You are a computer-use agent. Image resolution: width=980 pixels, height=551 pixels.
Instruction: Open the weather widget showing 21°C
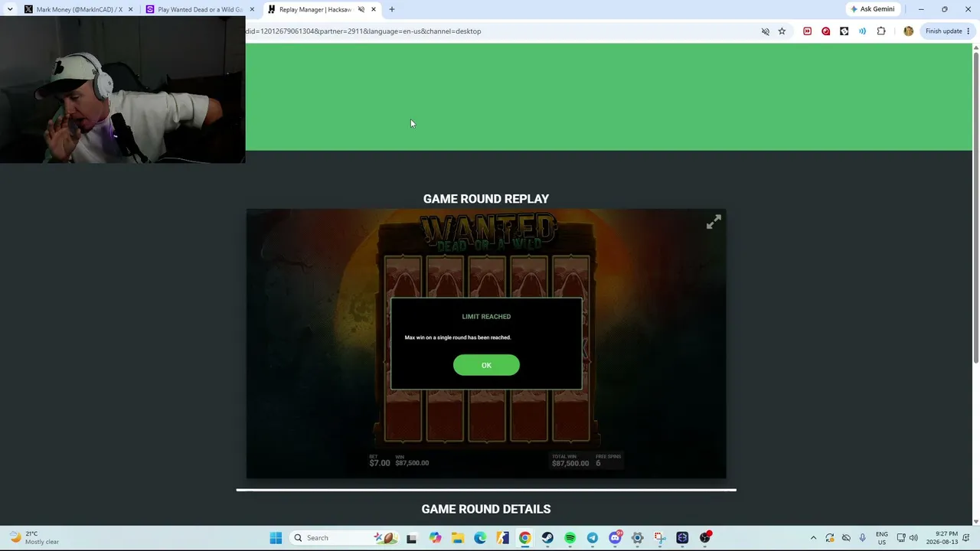pos(34,538)
